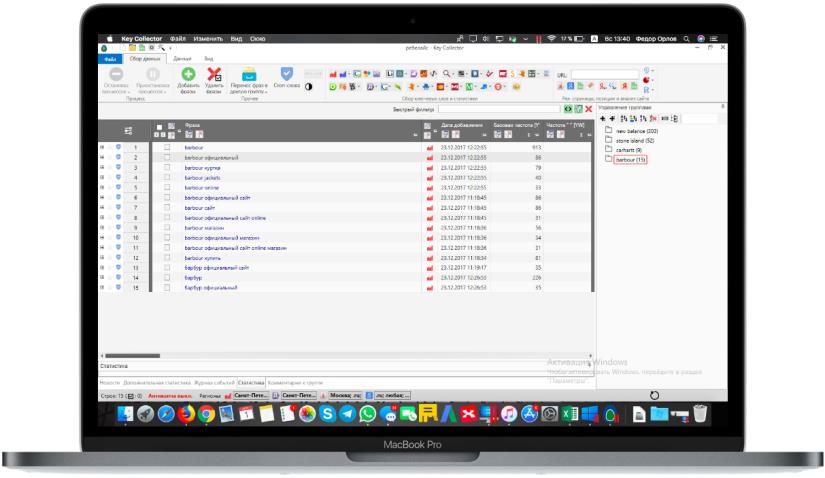Open Google Chrome from the Dock
The image size is (825, 478).
tap(206, 414)
